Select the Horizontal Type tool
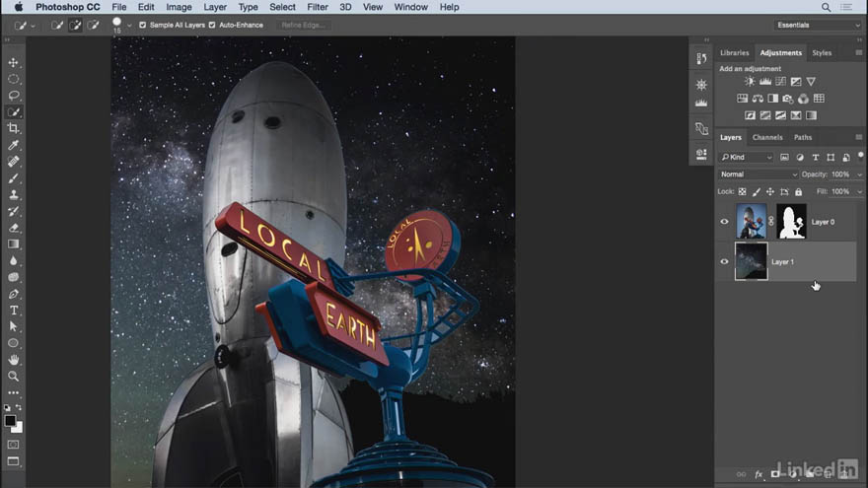 (x=13, y=311)
